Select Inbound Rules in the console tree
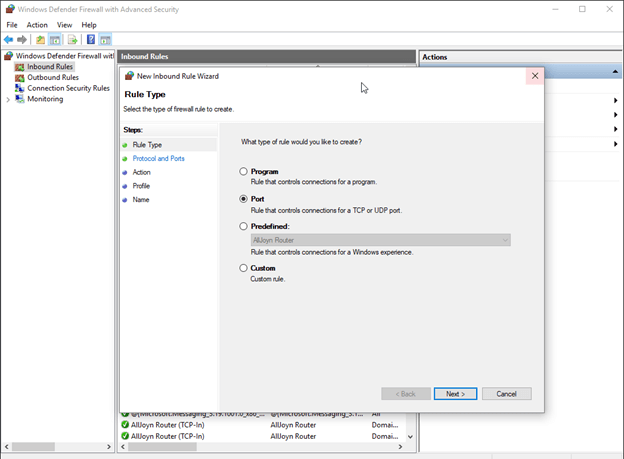 click(x=50, y=67)
